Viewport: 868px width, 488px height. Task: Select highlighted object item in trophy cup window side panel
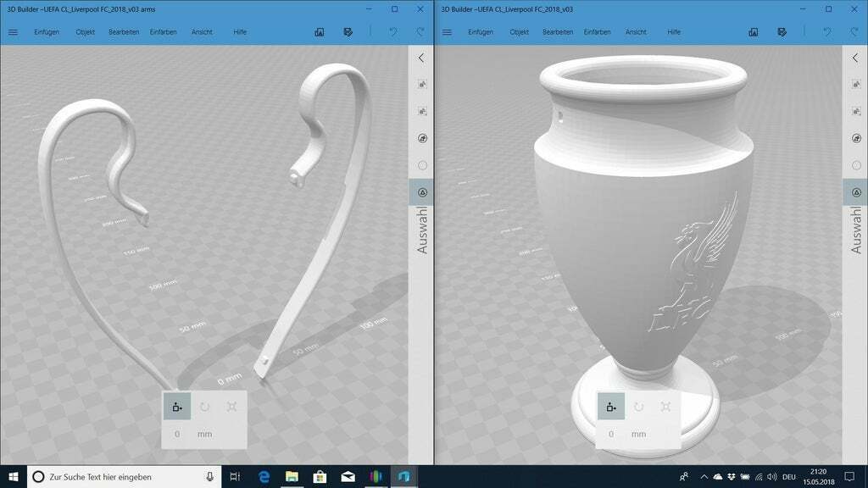(x=856, y=192)
